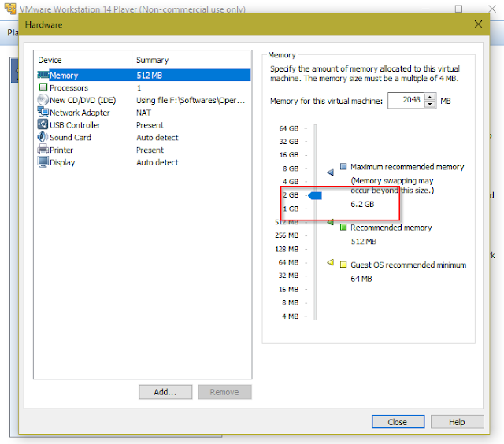Click the Sound Card speaker icon
The height and width of the screenshot is (444, 504).
43,137
